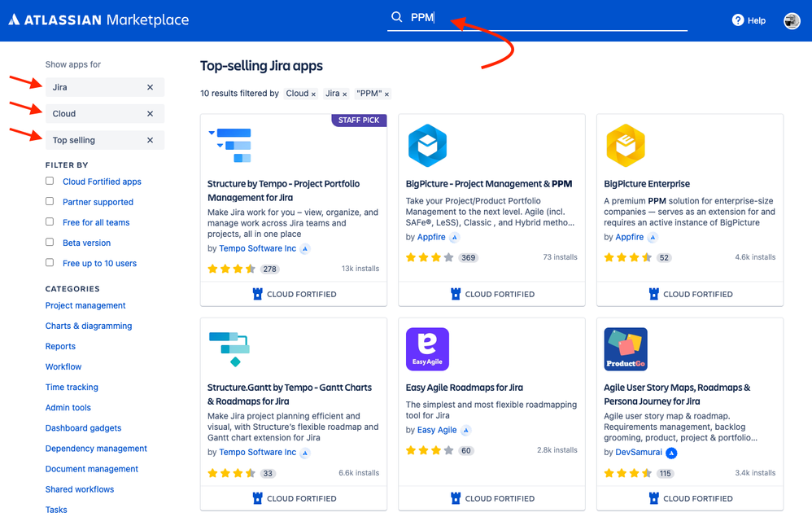812x517 pixels.
Task: Click the Cloud Fortified badge on Structure by Tempo
Action: click(x=295, y=294)
